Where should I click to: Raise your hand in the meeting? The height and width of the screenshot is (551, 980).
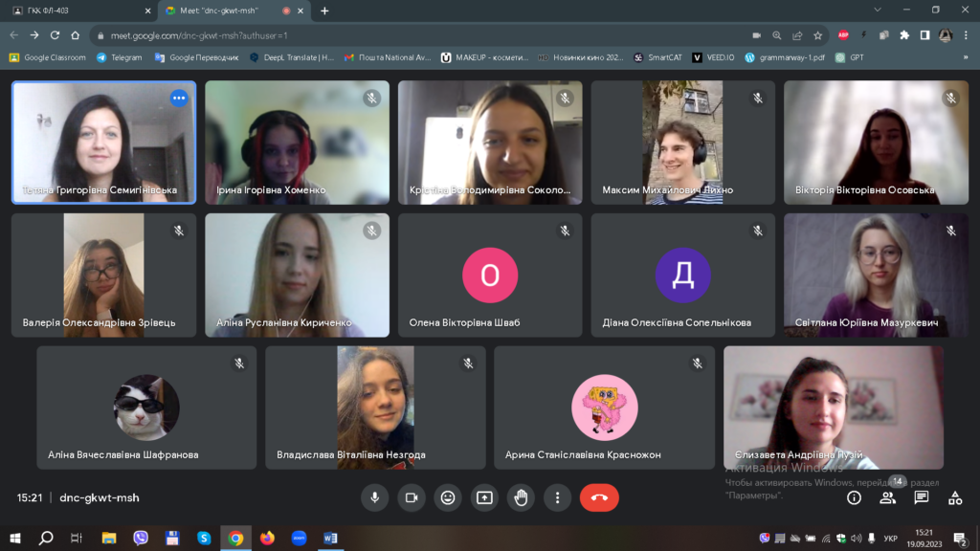pos(521,497)
